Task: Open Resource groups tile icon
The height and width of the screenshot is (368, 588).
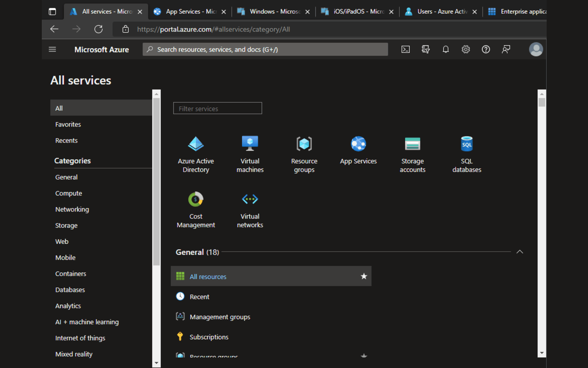Action: point(304,144)
